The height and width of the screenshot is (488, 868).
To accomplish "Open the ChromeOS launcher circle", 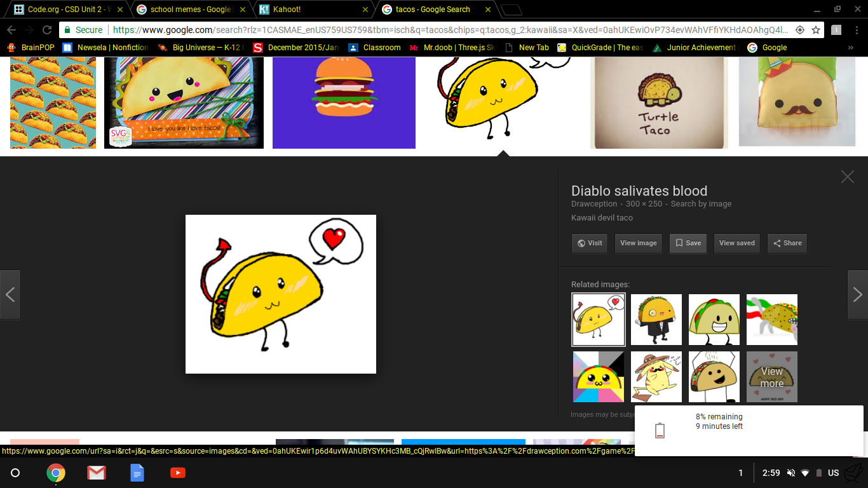I will (15, 473).
